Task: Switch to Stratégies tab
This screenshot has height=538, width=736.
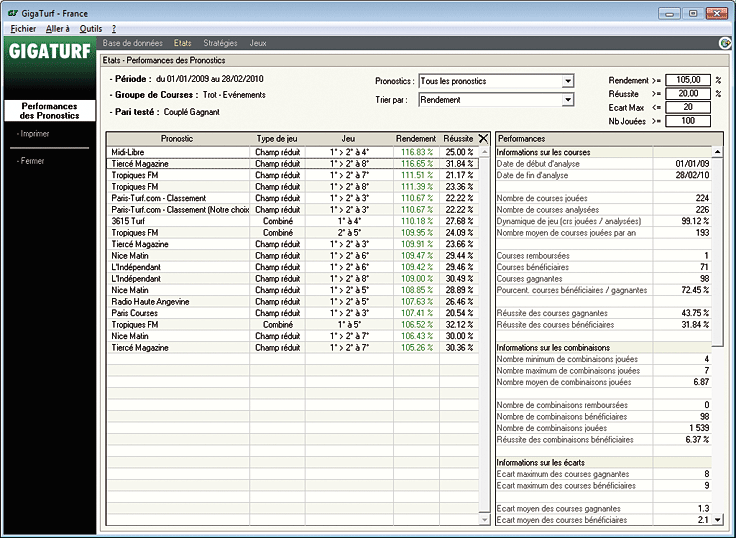Action: tap(220, 43)
